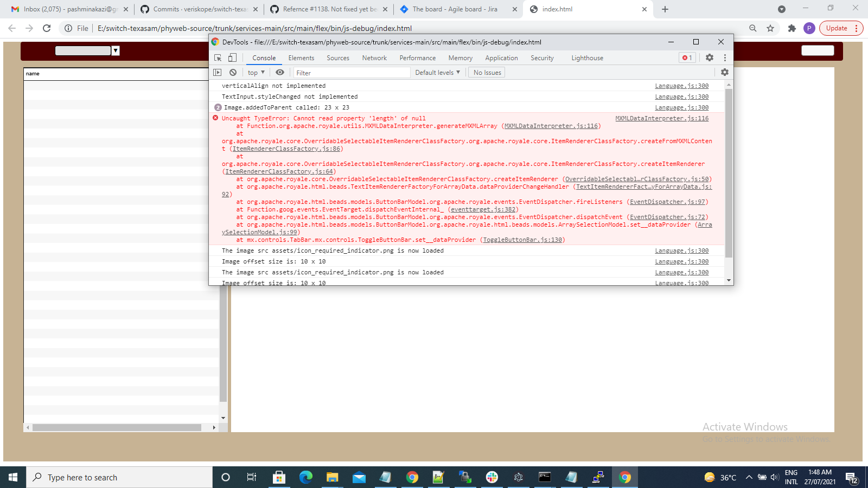Open the Customize and control DevTools menu
The height and width of the screenshot is (488, 868).
(x=725, y=57)
